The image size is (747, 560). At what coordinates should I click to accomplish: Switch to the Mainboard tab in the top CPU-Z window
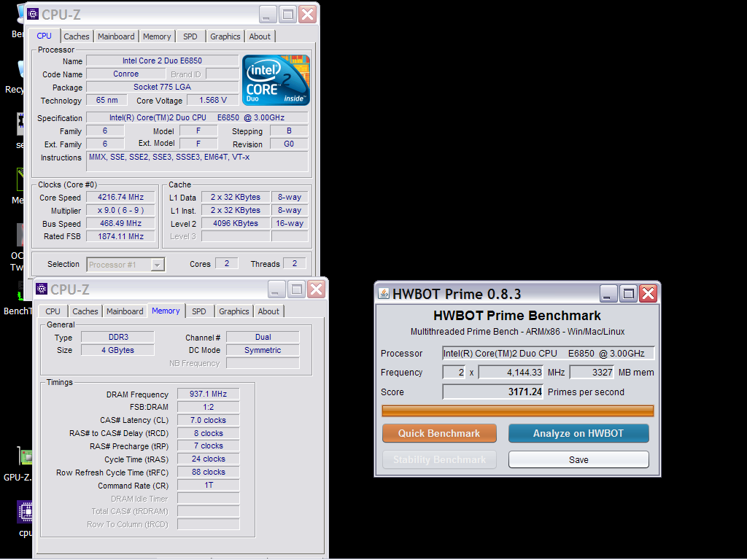point(116,36)
